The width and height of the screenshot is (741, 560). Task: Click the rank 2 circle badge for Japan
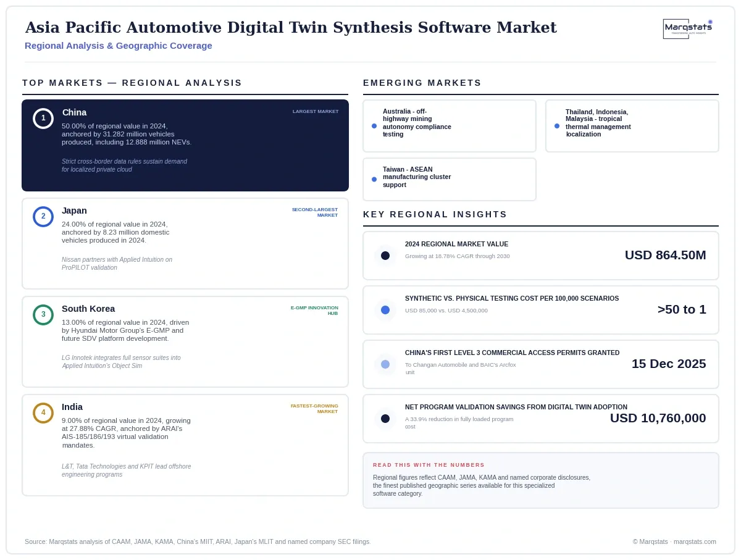tap(43, 216)
